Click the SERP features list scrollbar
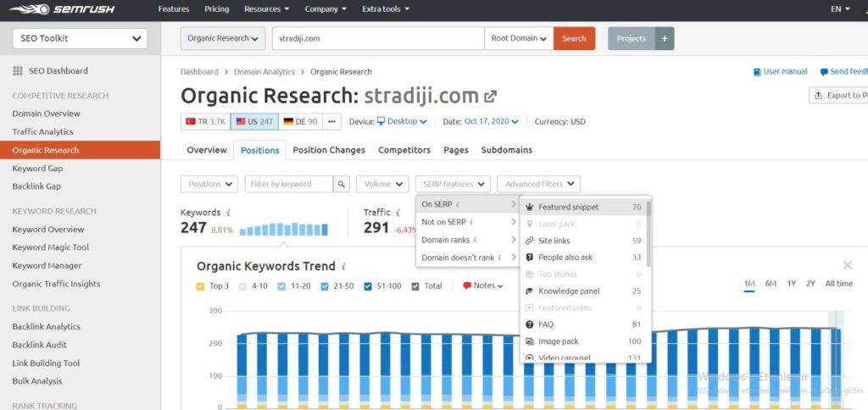The image size is (868, 410). pos(648,233)
